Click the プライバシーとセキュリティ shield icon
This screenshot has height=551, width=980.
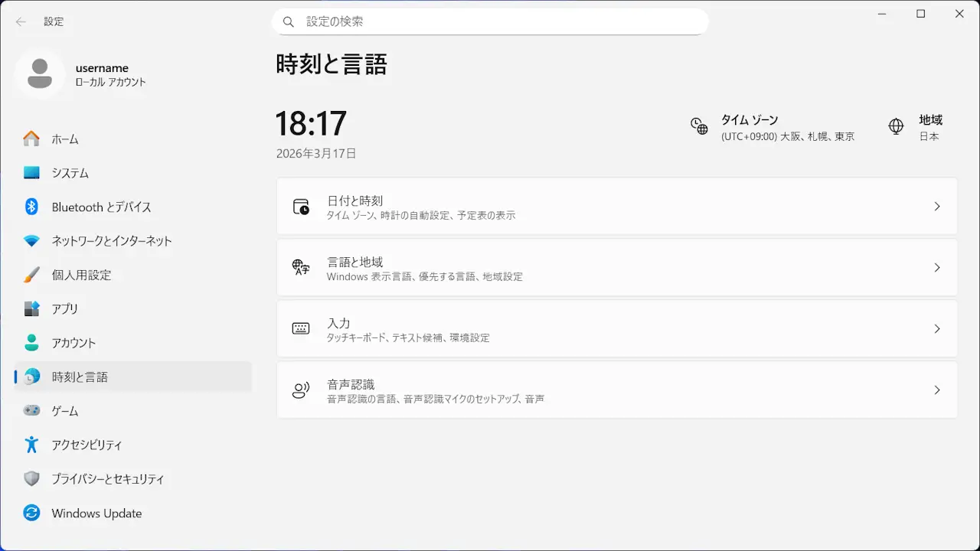point(31,479)
